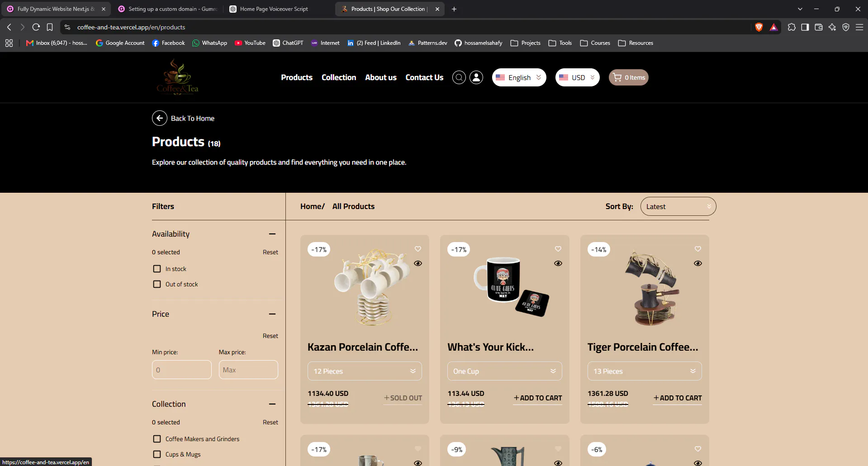Add Tiger Porcelain Coffee set to cart
This screenshot has height=466, width=868.
[x=678, y=398]
